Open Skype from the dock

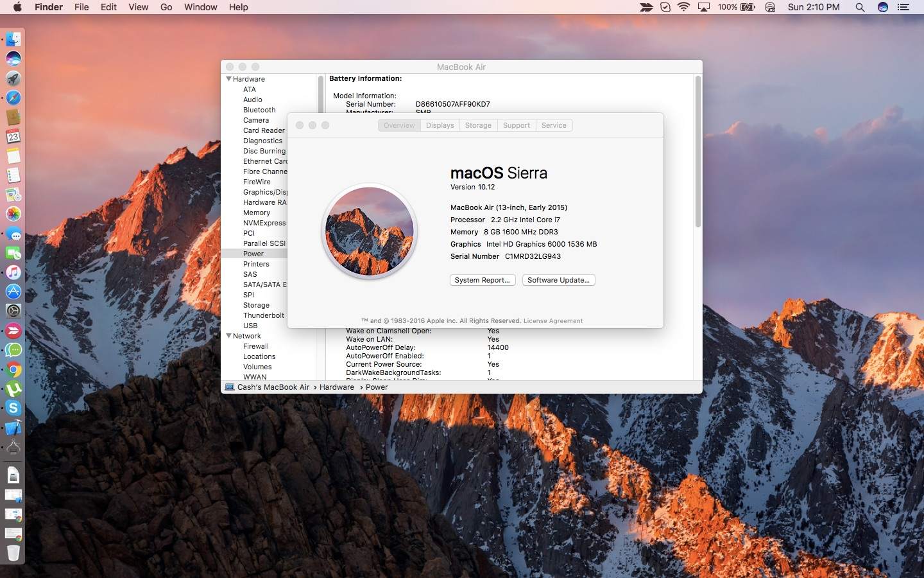[13, 408]
